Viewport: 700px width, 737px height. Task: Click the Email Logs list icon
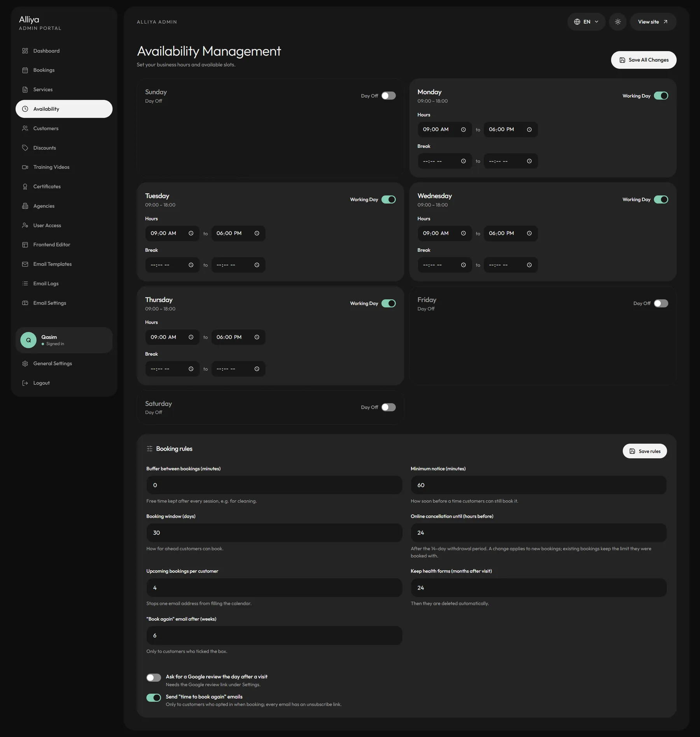[x=25, y=284]
